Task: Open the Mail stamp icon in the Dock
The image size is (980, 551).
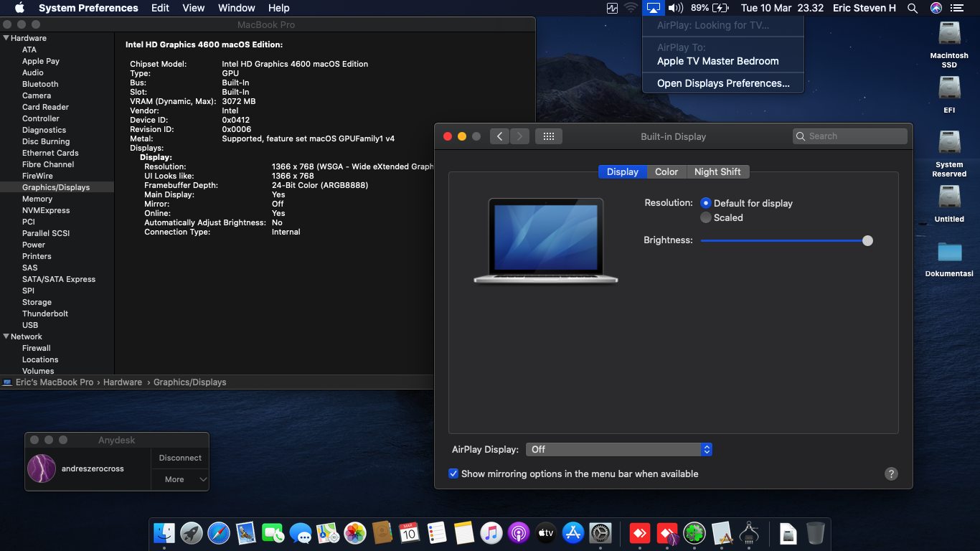Action: [246, 533]
